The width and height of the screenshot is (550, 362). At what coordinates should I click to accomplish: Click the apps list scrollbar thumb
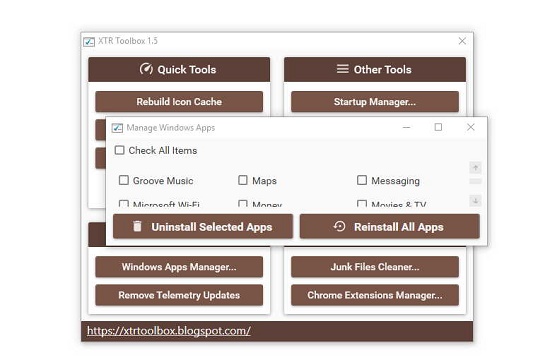point(475,181)
